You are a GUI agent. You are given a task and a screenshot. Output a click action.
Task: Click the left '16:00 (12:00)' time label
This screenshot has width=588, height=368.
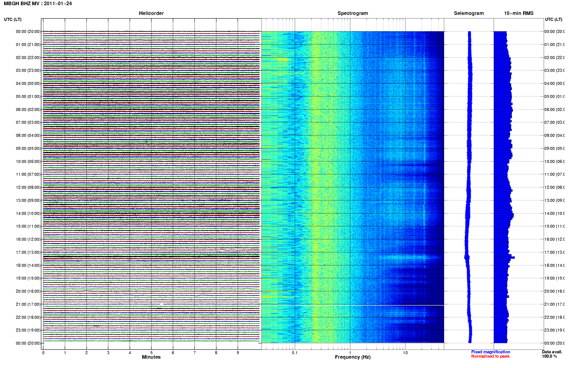pyautogui.click(x=28, y=239)
